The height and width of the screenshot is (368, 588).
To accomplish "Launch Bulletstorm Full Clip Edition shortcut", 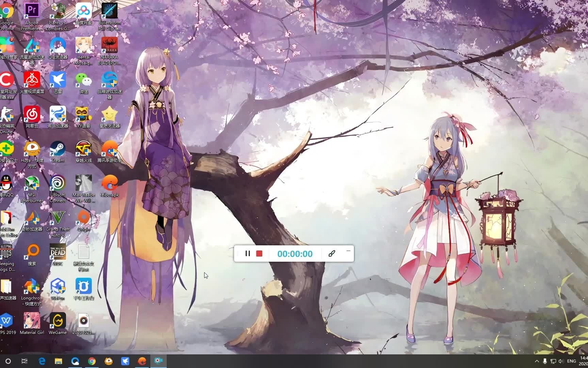I will 110,16.
